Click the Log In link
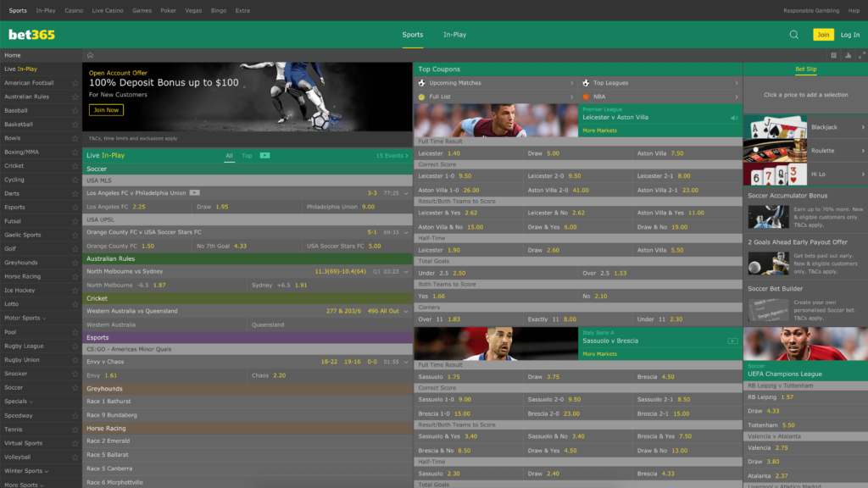This screenshot has width=868, height=488. coord(849,35)
